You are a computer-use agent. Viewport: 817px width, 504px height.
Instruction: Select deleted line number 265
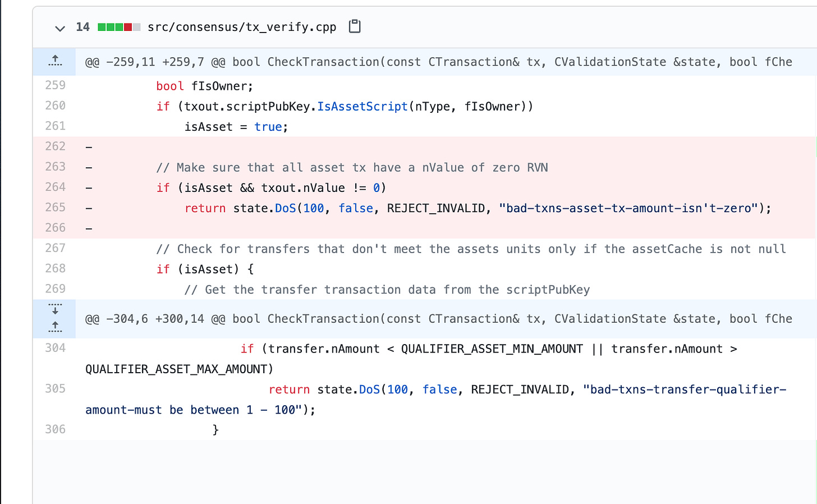point(55,208)
